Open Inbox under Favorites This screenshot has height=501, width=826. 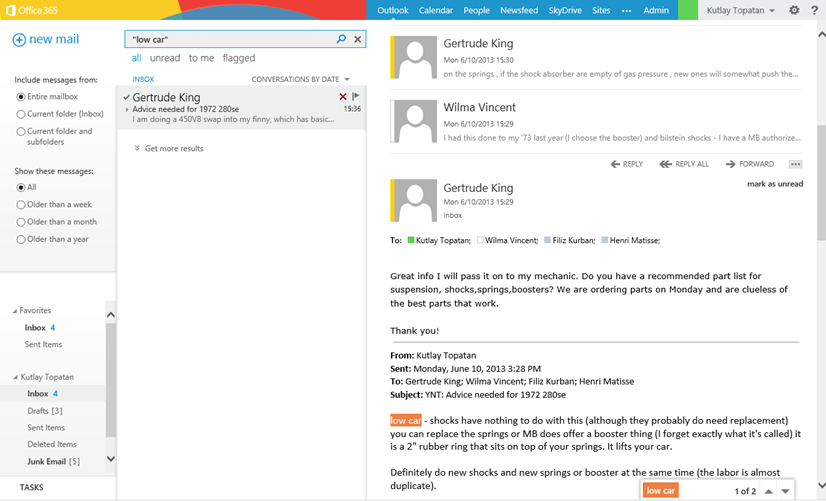click(35, 328)
